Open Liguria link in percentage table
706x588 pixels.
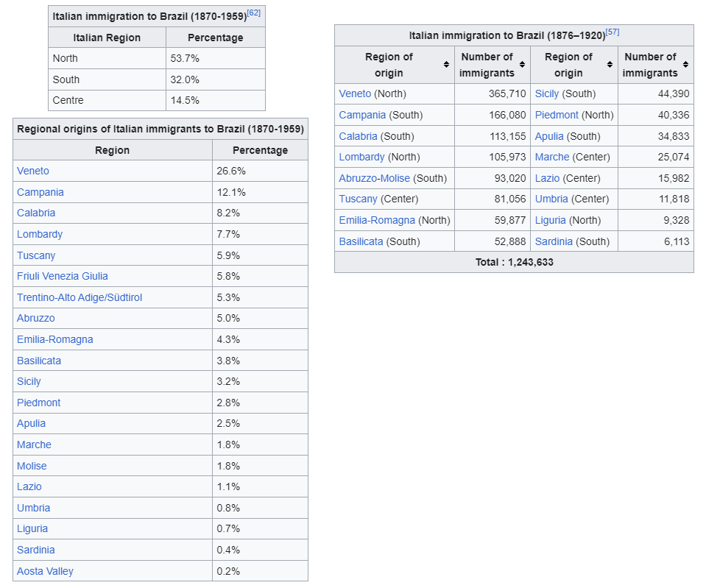click(x=32, y=528)
